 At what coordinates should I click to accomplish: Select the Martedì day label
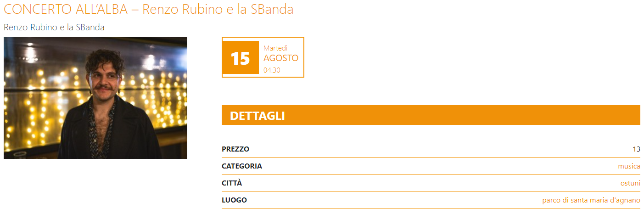275,48
